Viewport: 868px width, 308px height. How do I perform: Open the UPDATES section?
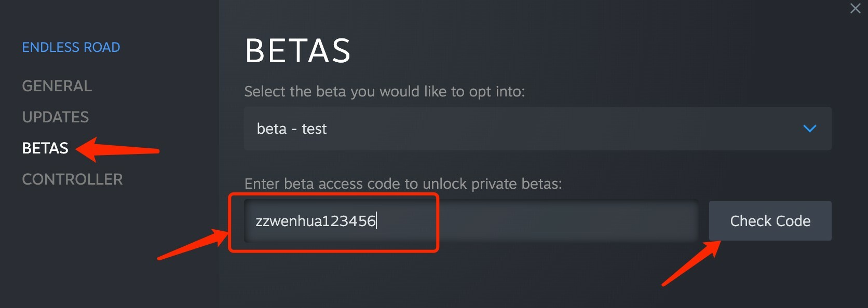(56, 117)
